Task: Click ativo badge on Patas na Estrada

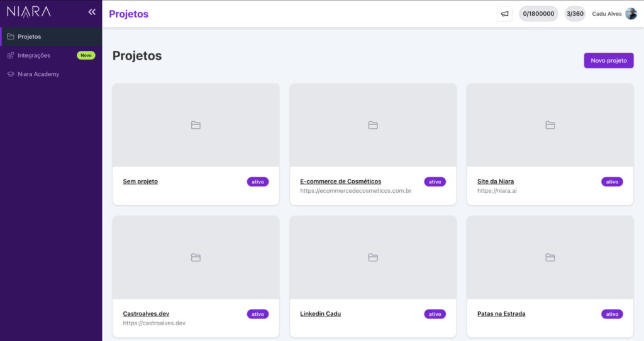Action: pos(612,314)
